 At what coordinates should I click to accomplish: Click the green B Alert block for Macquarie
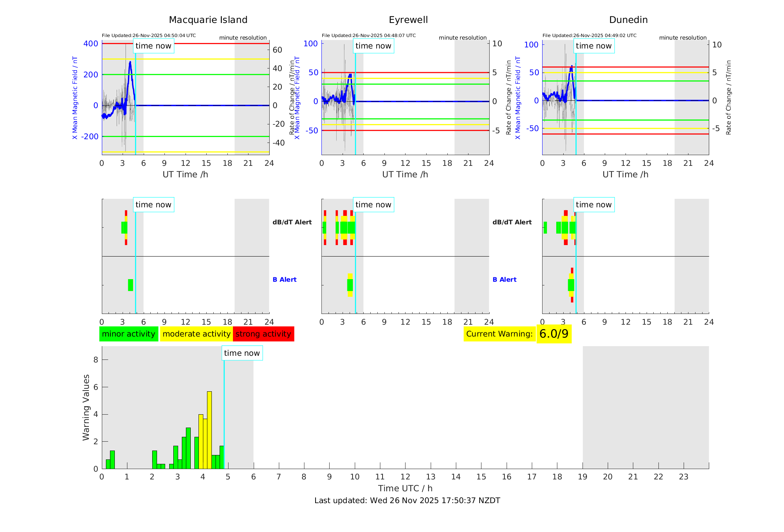130,285
